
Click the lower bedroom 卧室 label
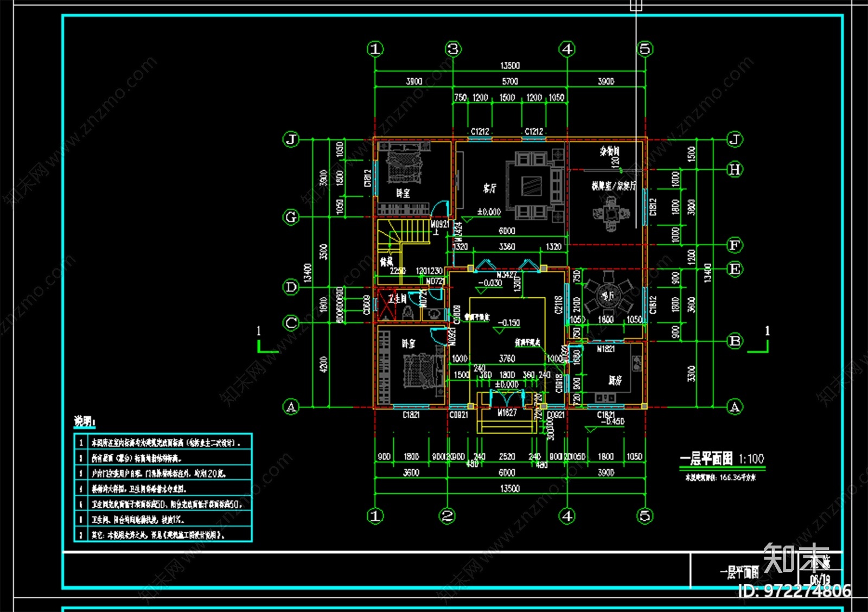tap(409, 343)
